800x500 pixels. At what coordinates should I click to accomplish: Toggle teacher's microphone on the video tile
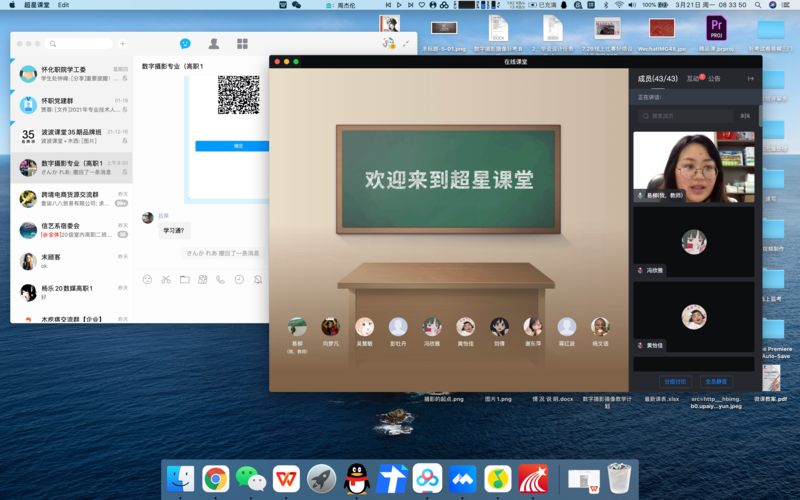pos(641,196)
